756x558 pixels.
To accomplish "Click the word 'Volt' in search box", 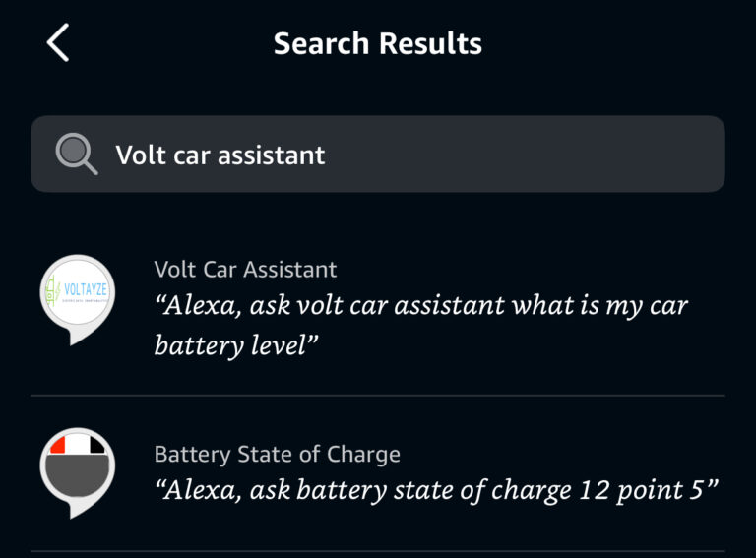I will (140, 155).
